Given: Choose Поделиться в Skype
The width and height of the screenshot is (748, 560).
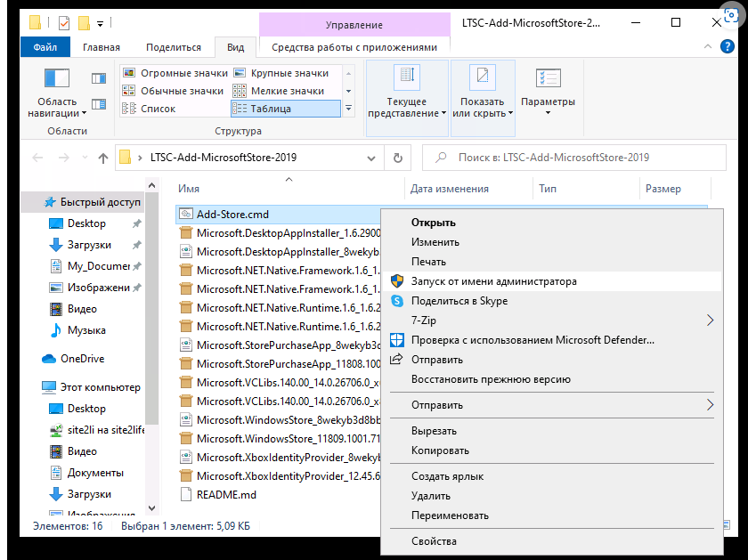Looking at the screenshot, I should click(459, 301).
